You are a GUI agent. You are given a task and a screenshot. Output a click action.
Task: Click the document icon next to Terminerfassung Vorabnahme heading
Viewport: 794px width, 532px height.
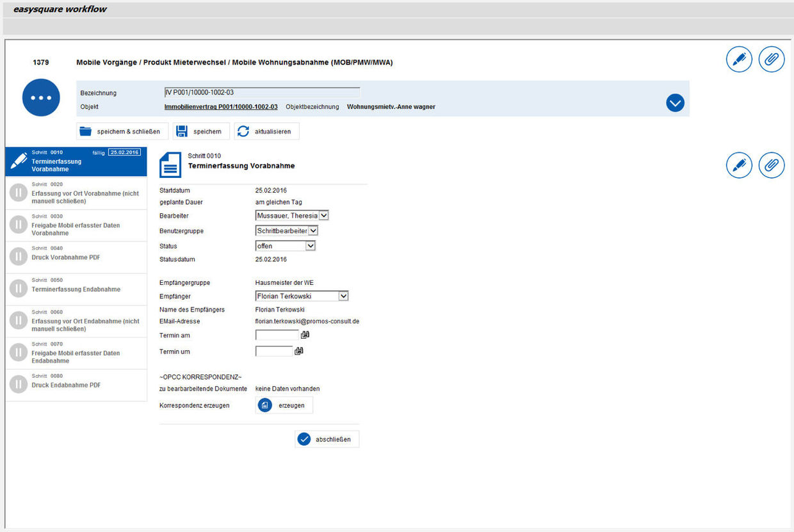pyautogui.click(x=170, y=165)
